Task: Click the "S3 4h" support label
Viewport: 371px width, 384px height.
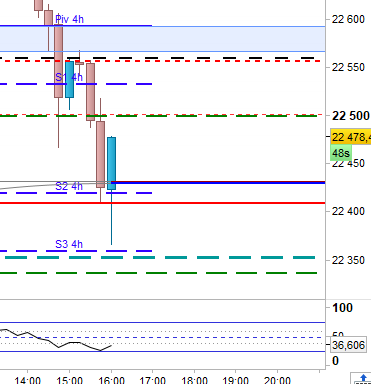Action: (69, 244)
